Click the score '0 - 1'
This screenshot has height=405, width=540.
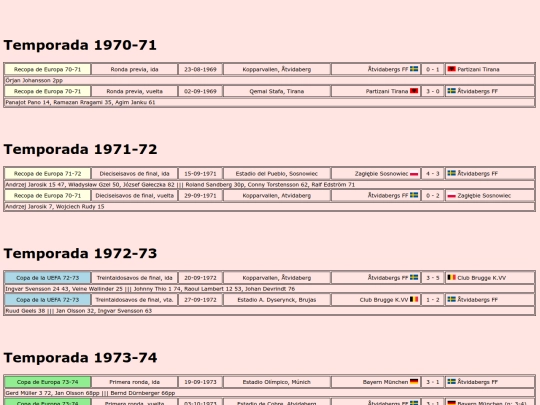coord(433,69)
